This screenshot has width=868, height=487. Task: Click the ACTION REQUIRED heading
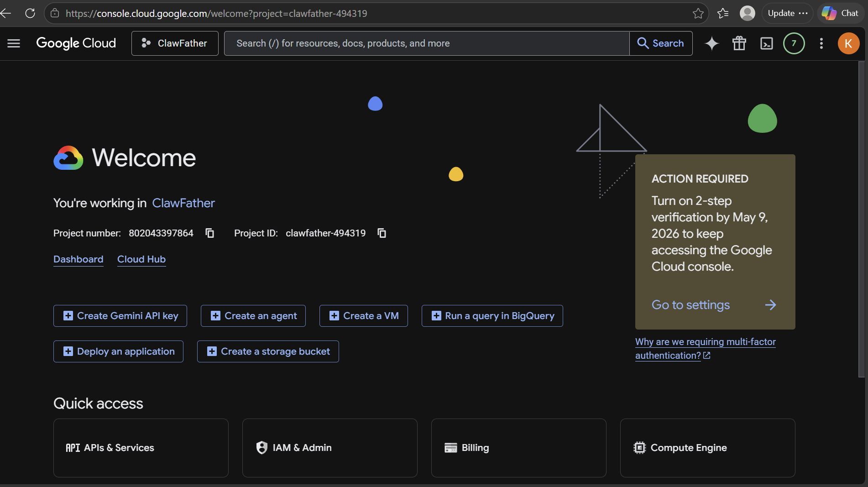(x=700, y=179)
